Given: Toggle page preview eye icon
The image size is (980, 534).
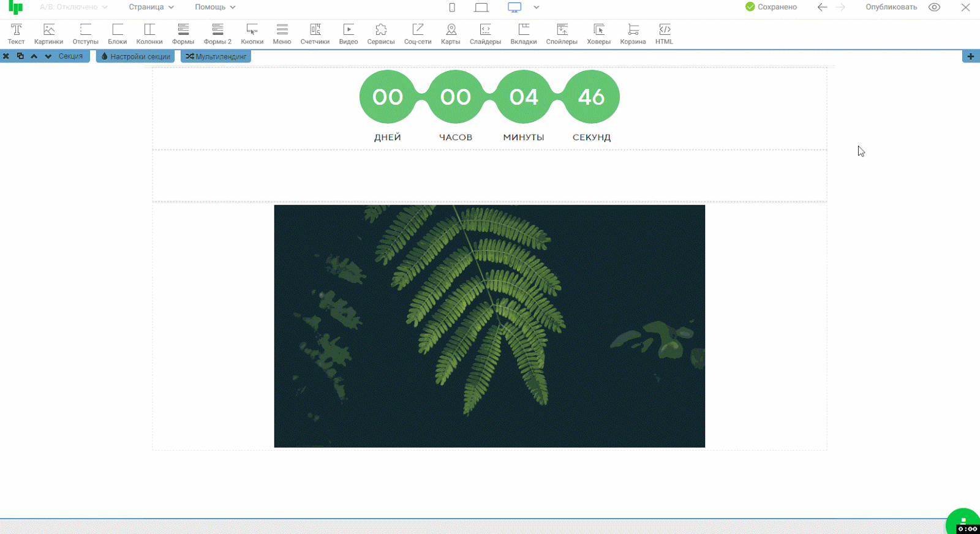Looking at the screenshot, I should click(934, 7).
